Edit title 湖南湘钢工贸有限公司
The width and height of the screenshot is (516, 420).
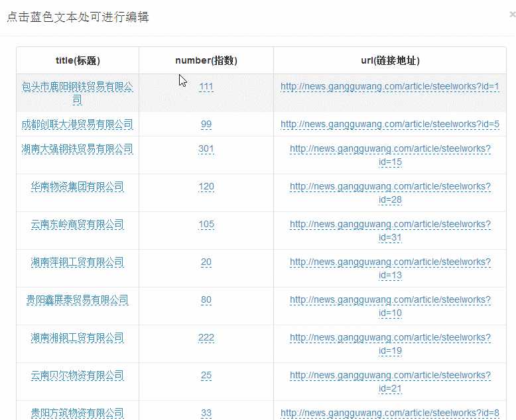(78, 338)
